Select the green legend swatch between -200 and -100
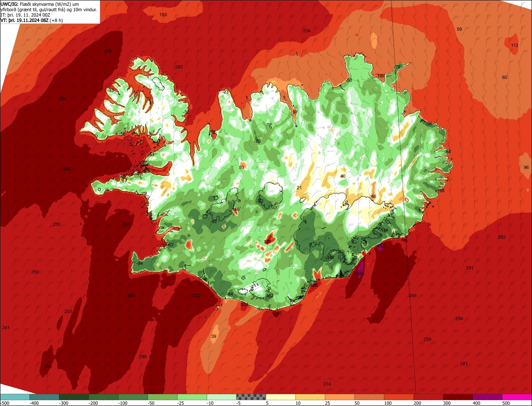532x406 pixels. click(x=103, y=397)
